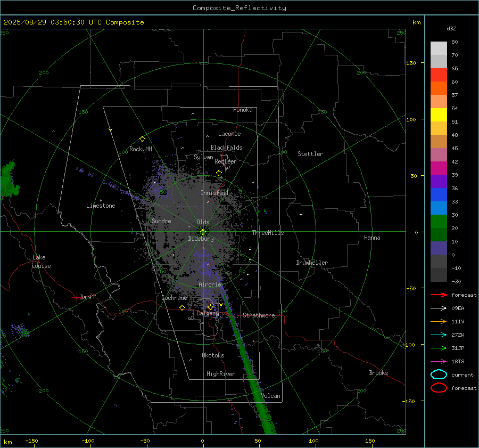Click the Innisfail city label
The height and width of the screenshot is (448, 479).
coord(214,193)
